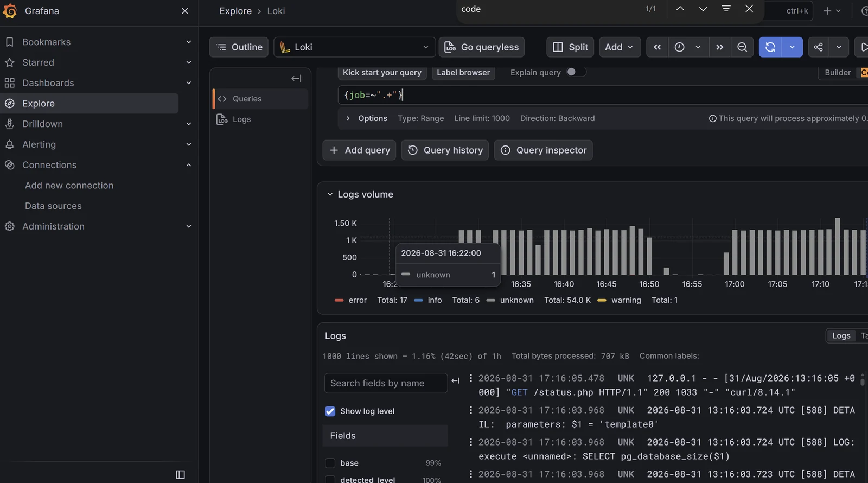Viewport: 868px width, 483px height.
Task: Open the Add dropdown
Action: [x=620, y=47]
